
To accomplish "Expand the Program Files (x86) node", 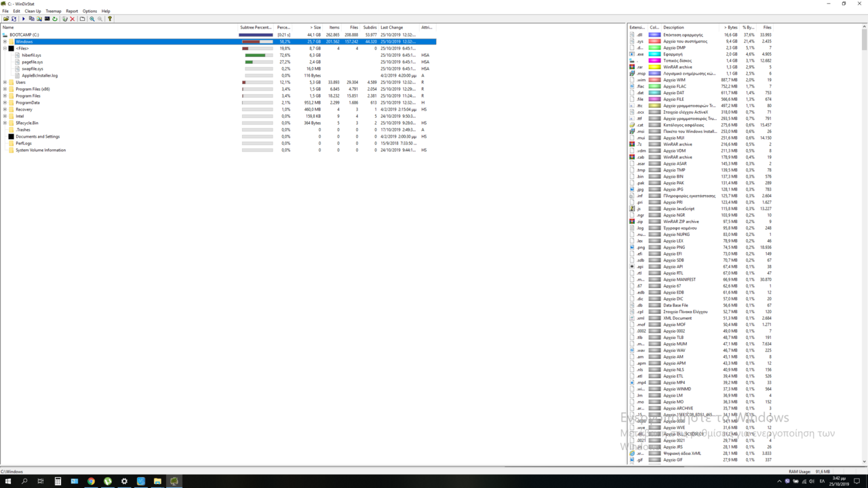I will pos(5,89).
